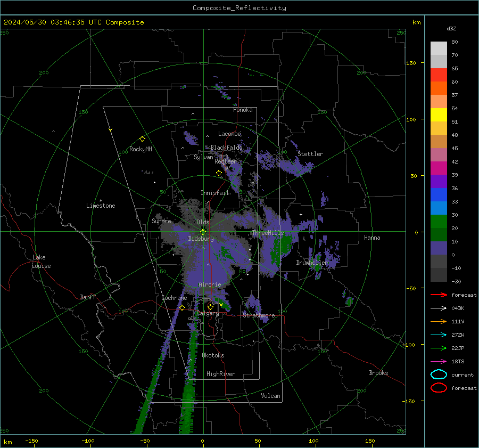
Task: Click the 2024/05/30 03:46:35 UTC timestamp
Action: (73, 22)
